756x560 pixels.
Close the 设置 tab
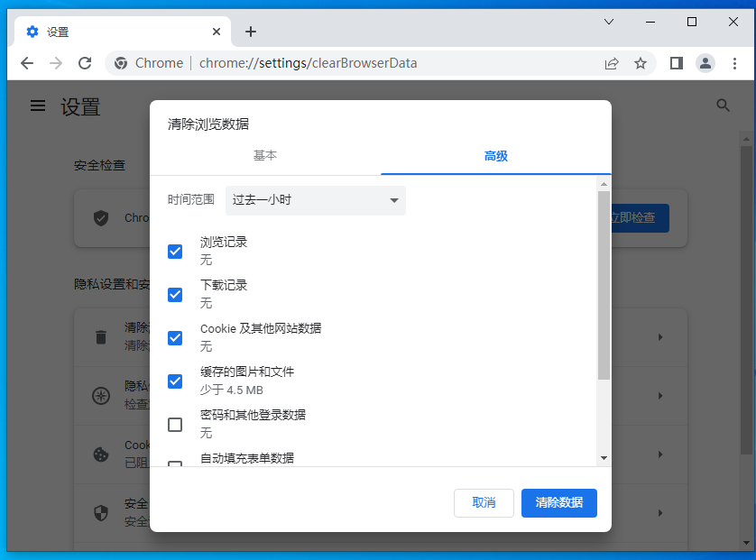coord(217,32)
